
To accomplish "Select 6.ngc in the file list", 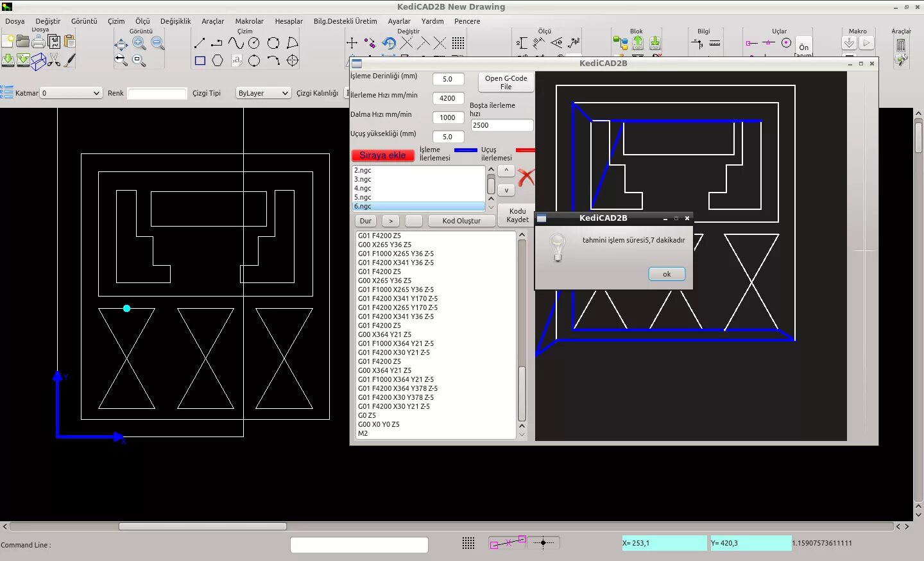I will pos(418,206).
